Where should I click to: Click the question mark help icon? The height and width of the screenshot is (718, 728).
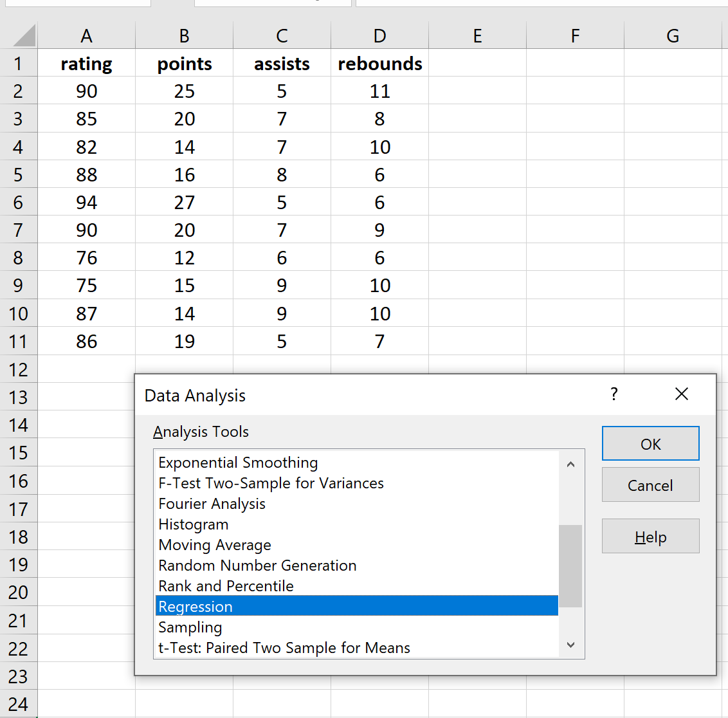[614, 394]
